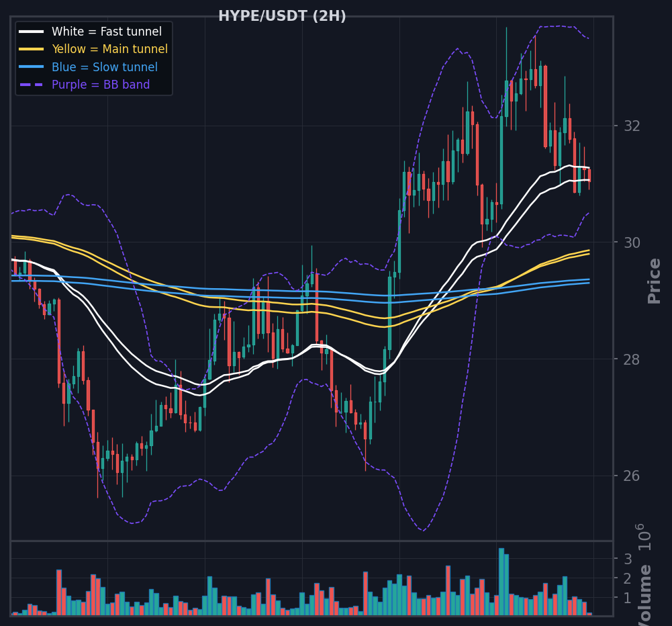
Task: Click the 26 price axis tick label
Action: pos(632,476)
